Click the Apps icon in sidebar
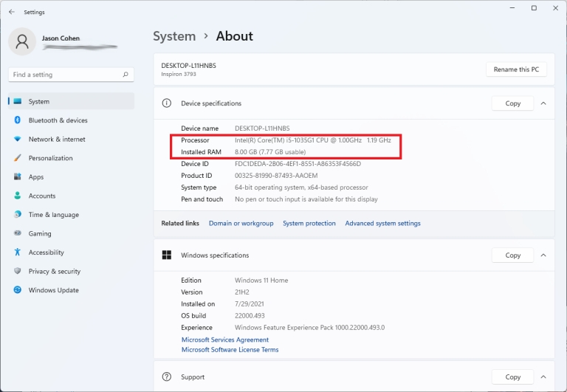 [18, 177]
